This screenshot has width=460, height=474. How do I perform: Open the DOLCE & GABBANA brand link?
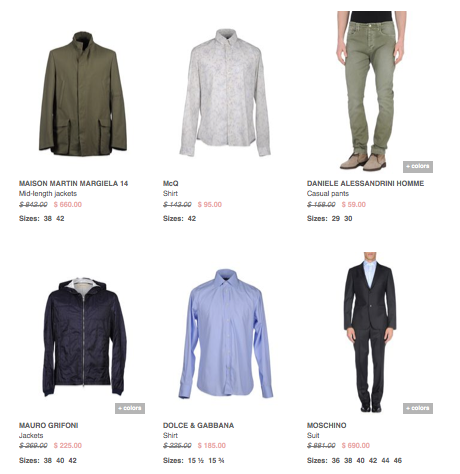pyautogui.click(x=198, y=425)
